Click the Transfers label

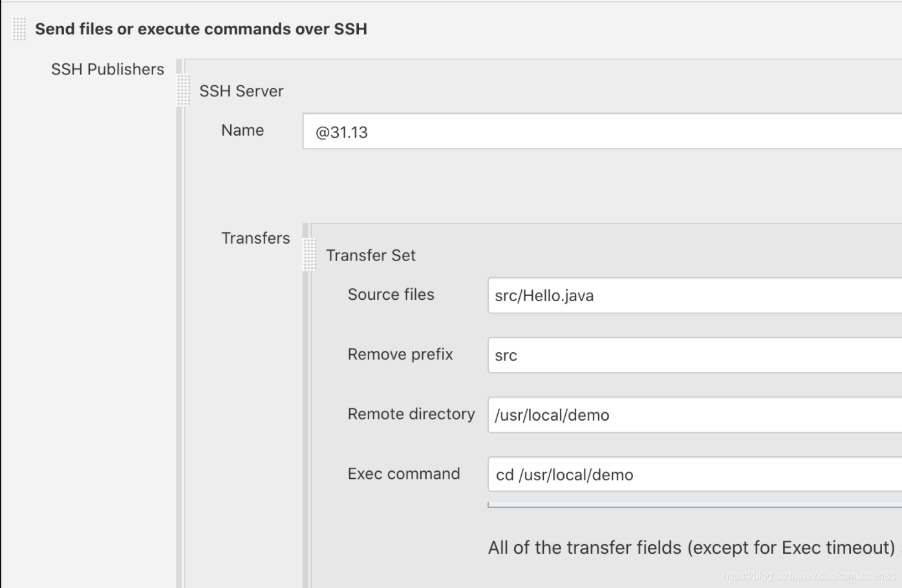(255, 238)
